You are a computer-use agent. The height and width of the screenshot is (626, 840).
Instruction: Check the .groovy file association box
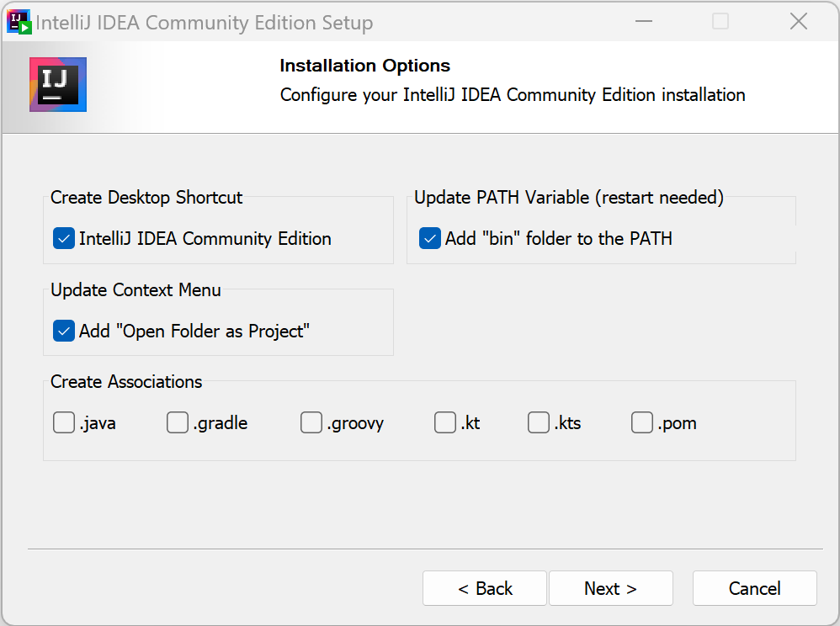[311, 422]
